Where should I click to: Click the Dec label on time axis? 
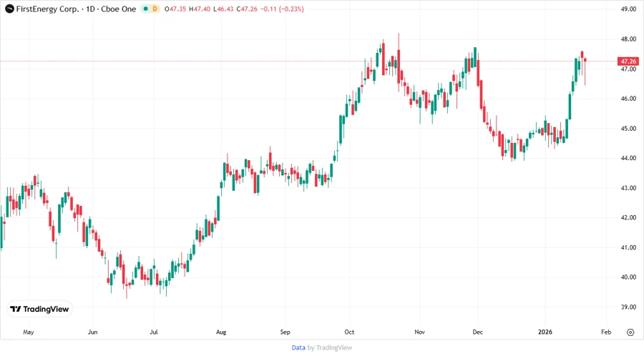[478, 332]
